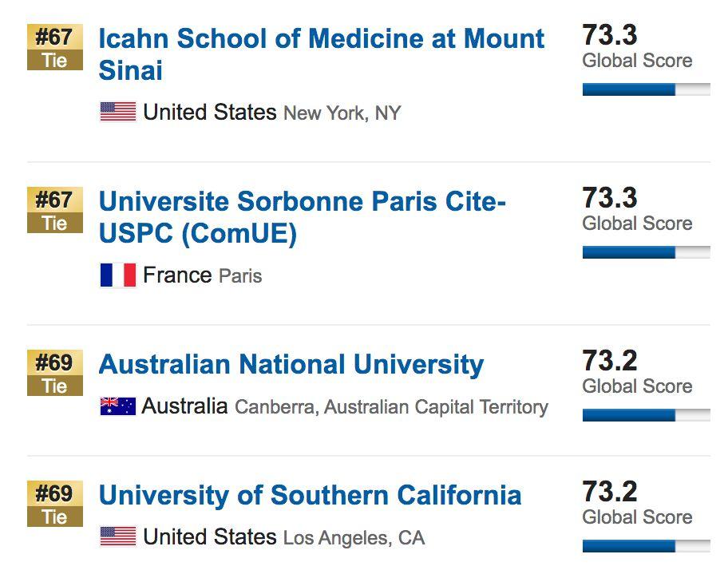Click the #67 Tie badge for Icahn School
The width and height of the screenshot is (728, 570).
pyautogui.click(x=54, y=48)
